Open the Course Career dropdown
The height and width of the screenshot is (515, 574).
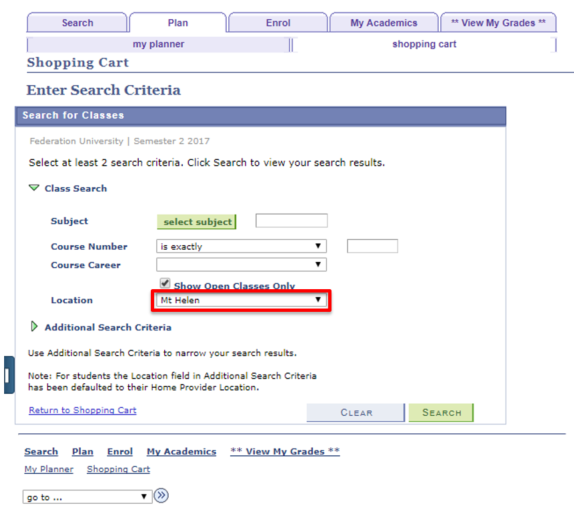(241, 265)
